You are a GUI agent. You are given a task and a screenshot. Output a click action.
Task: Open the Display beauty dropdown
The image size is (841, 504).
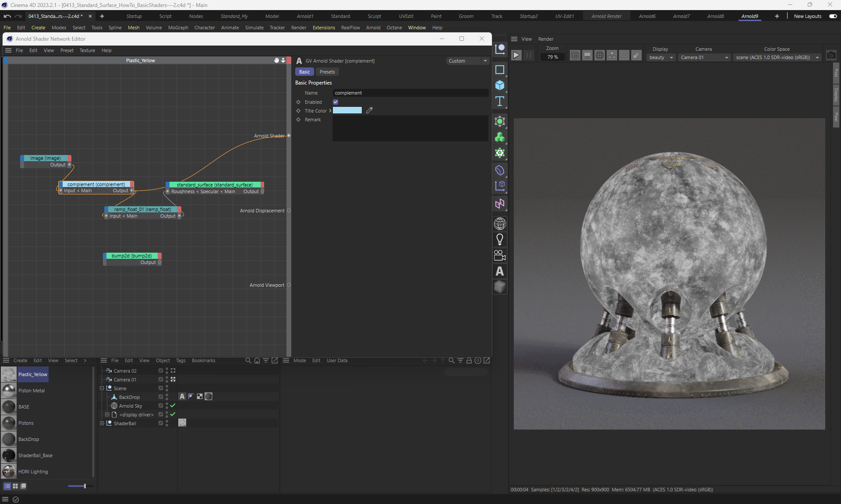click(661, 57)
